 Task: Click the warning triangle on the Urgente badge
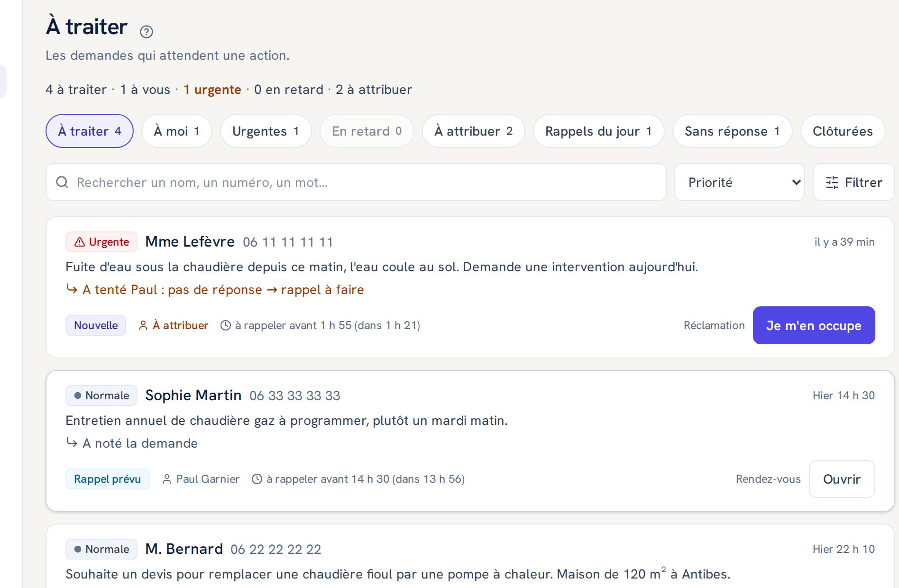[80, 242]
